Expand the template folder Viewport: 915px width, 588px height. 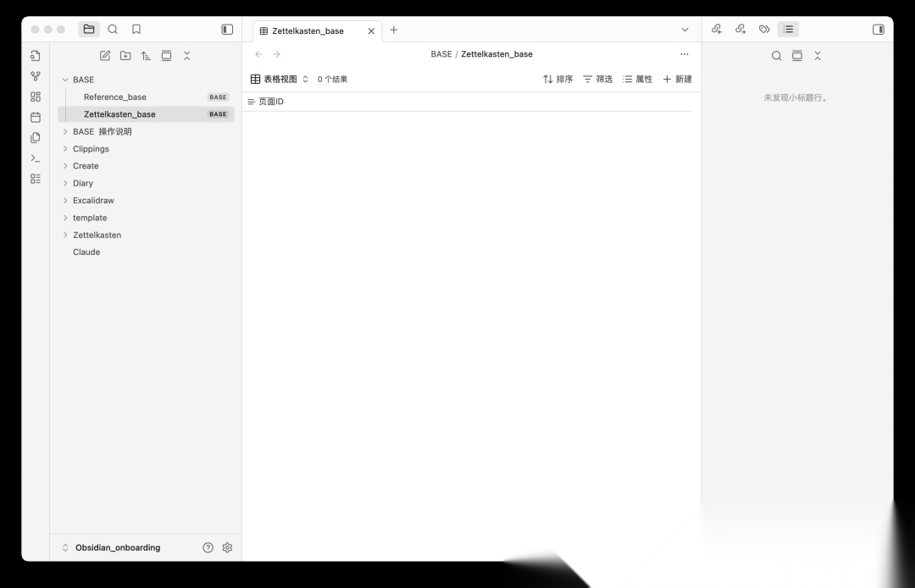pyautogui.click(x=146, y=218)
